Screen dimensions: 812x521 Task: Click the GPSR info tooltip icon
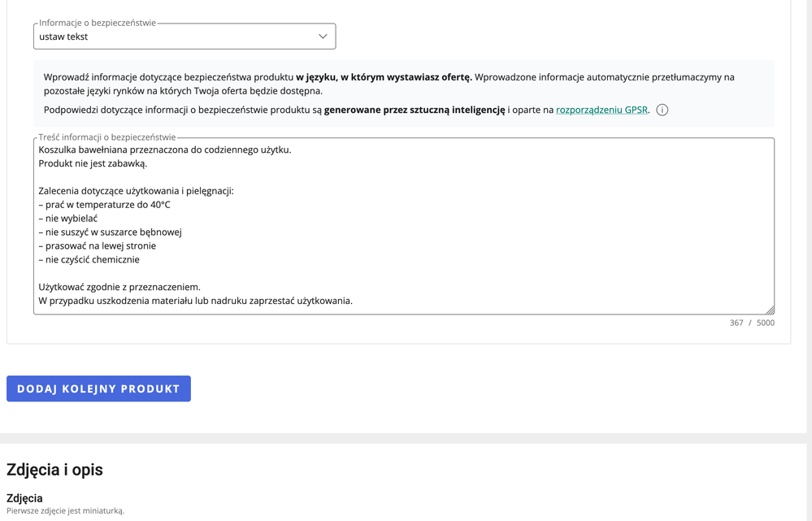click(662, 110)
